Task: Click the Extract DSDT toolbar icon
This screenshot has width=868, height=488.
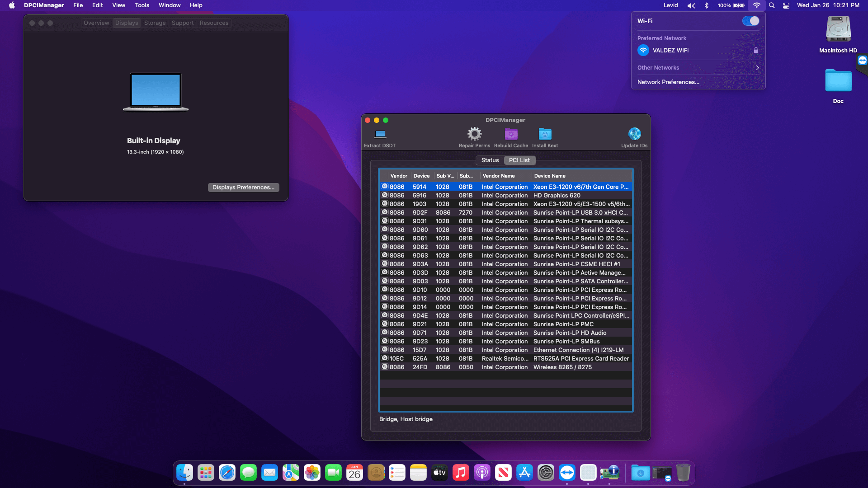Action: [380, 134]
